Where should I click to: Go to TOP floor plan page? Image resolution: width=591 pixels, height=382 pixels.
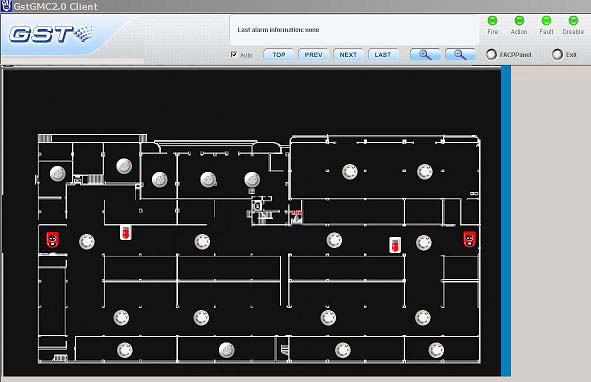tap(279, 55)
